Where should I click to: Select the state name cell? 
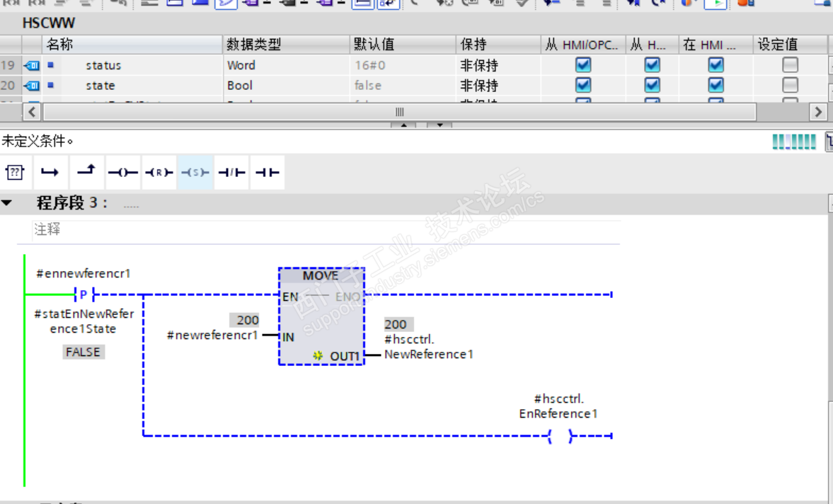pos(100,86)
